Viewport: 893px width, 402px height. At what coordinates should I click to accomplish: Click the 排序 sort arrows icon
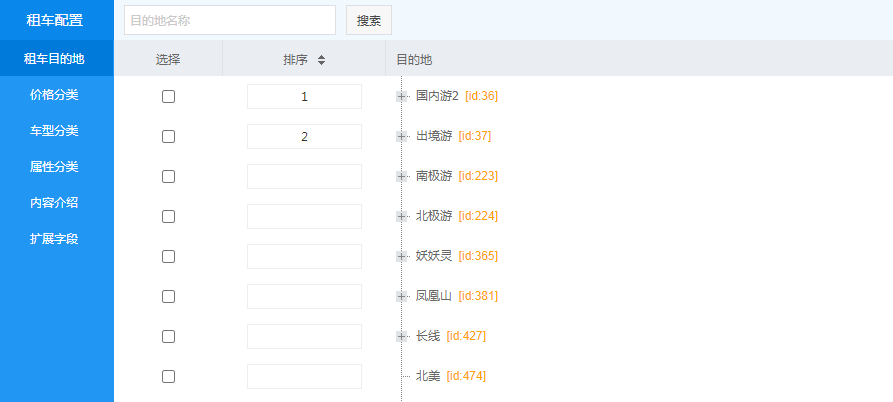point(321,60)
